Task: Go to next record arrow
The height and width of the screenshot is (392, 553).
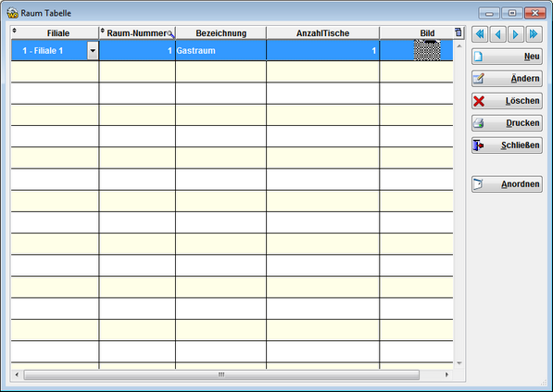Action: [516, 34]
